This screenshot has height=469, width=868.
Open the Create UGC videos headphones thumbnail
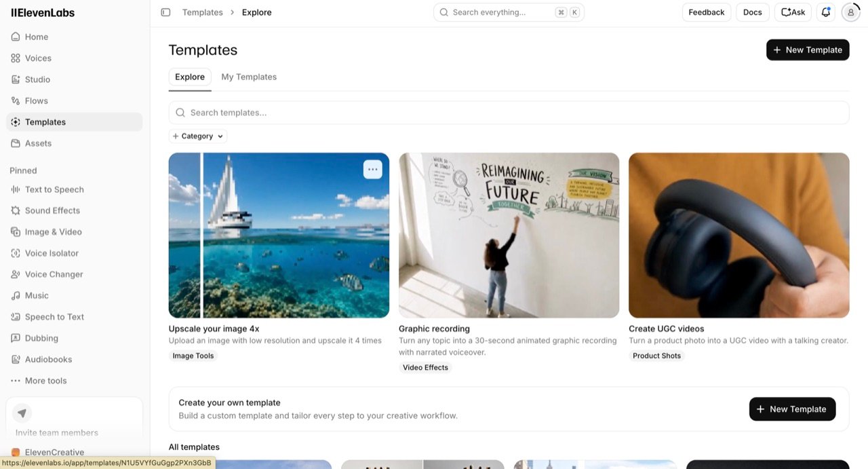(x=738, y=235)
